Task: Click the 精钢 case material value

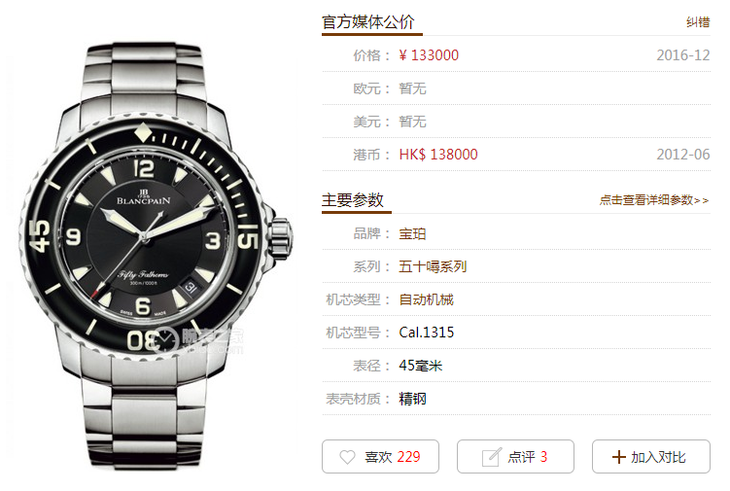Action: click(412, 398)
